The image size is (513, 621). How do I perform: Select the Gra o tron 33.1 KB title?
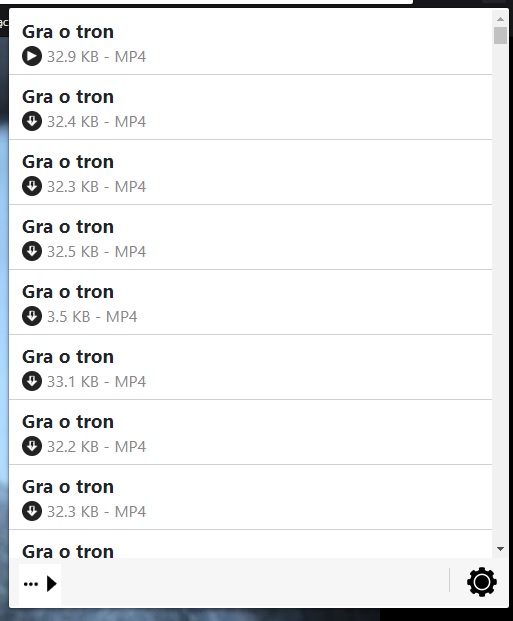pyautogui.click(x=68, y=357)
